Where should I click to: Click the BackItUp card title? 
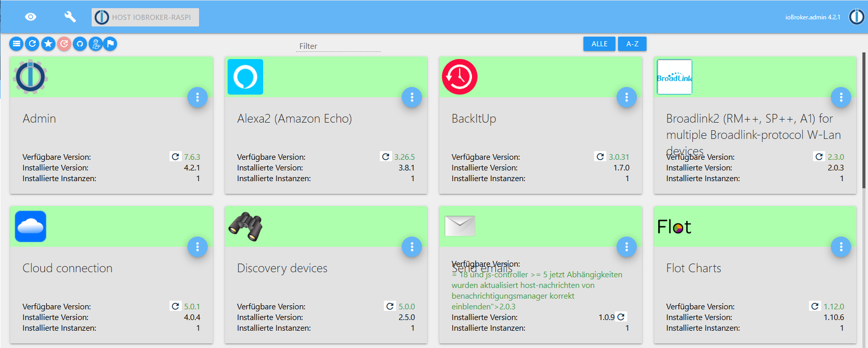pyautogui.click(x=474, y=119)
